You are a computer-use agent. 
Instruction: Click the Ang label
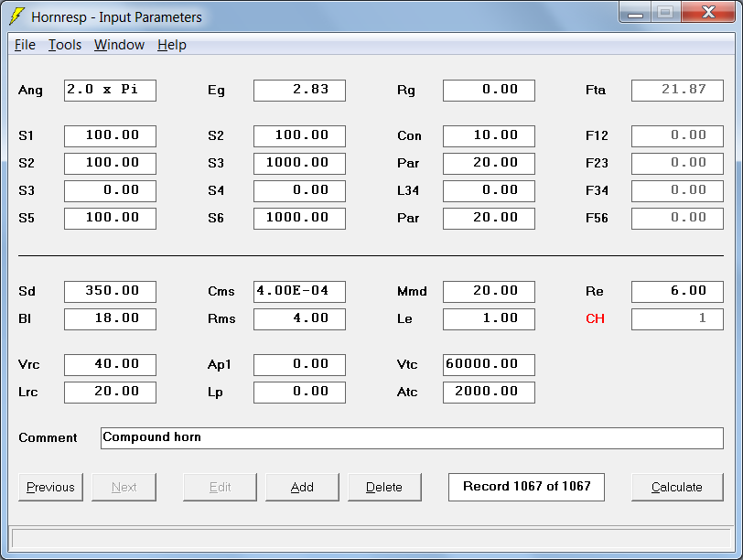30,91
